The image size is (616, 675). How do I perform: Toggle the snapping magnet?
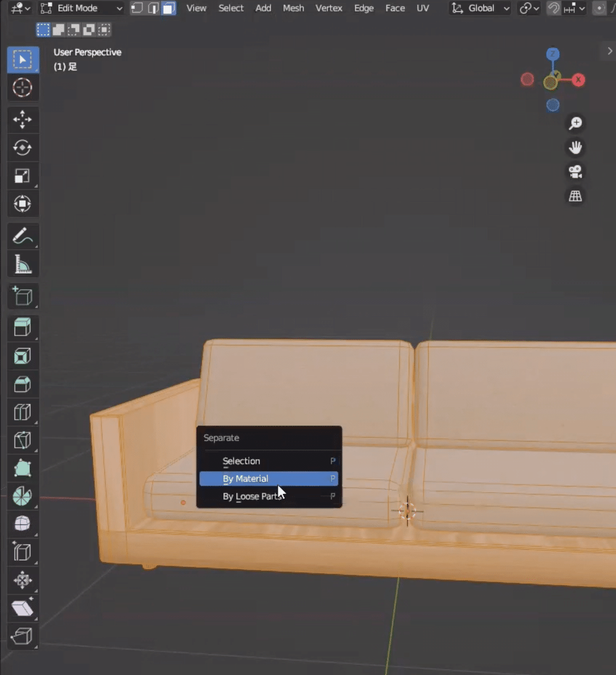coord(554,8)
